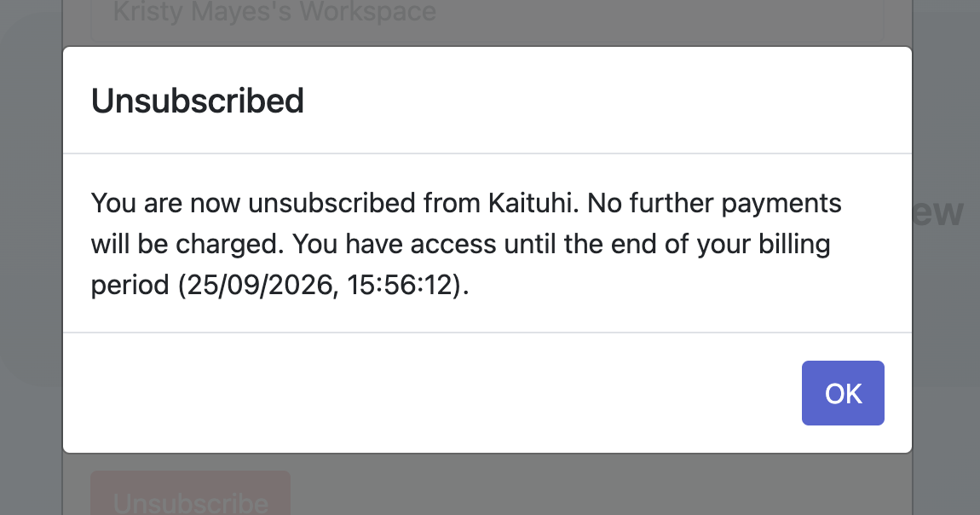Confirm the dialog with the OK button
Viewport: 980px width, 515px height.
(x=843, y=393)
